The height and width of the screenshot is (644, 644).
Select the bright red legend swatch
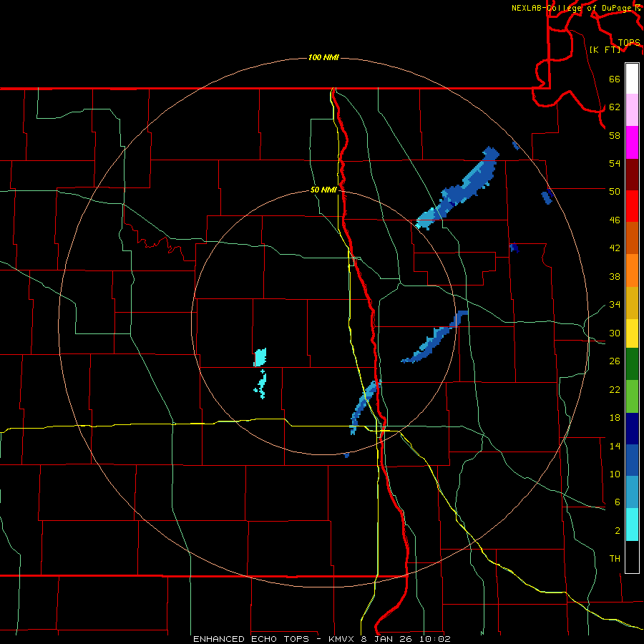[632, 206]
